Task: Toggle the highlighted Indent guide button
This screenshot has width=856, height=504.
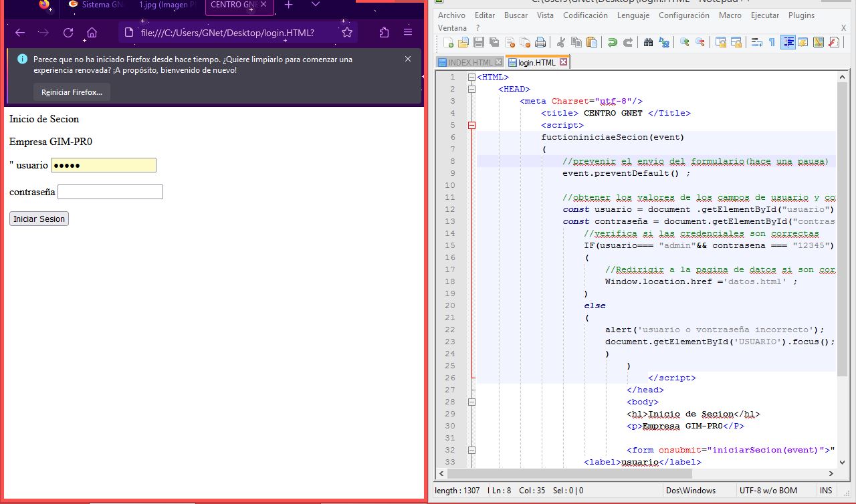Action: [x=788, y=42]
